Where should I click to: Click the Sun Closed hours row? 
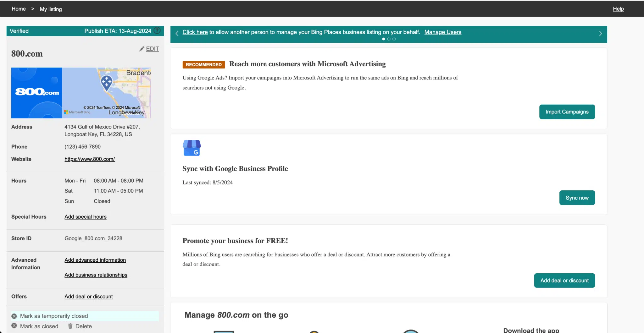[x=87, y=201]
